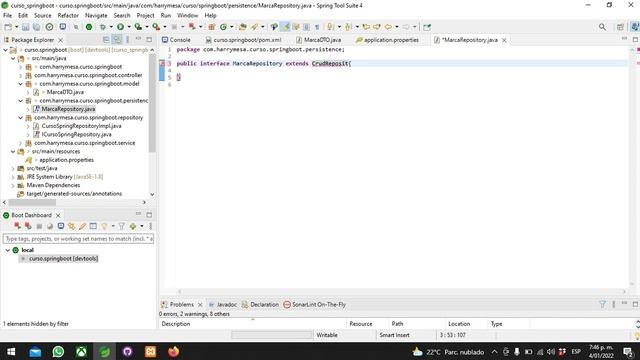The image size is (640, 360).
Task: Click the Pin Editor toolbar icon
Action: pos(427,27)
